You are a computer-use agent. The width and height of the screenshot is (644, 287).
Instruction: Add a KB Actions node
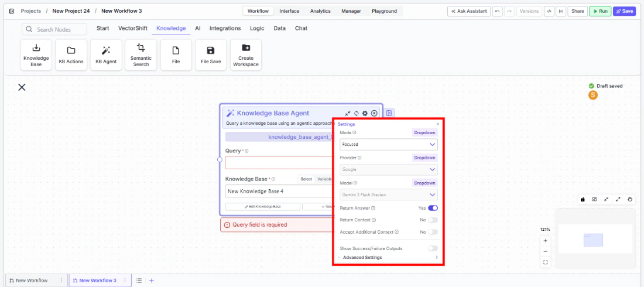coord(71,55)
